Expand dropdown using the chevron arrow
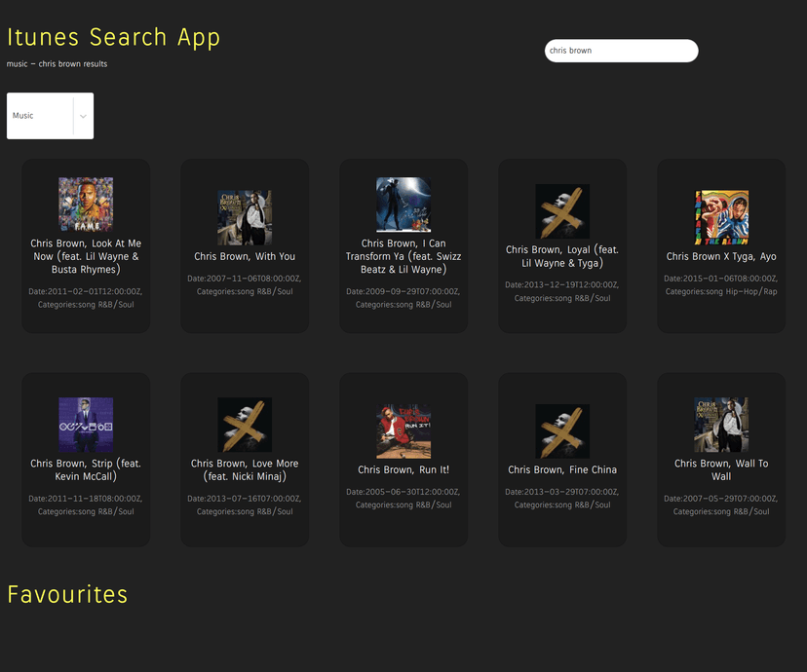The width and height of the screenshot is (807, 672). click(x=83, y=116)
